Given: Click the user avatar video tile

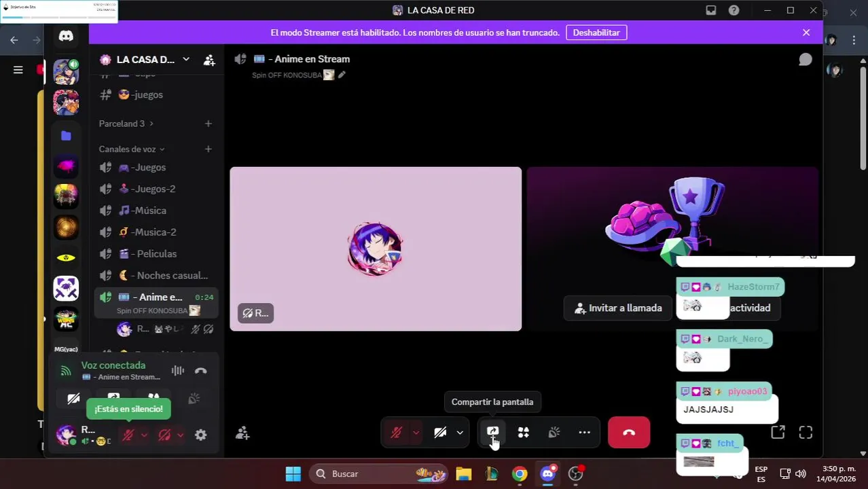Looking at the screenshot, I should click(376, 249).
